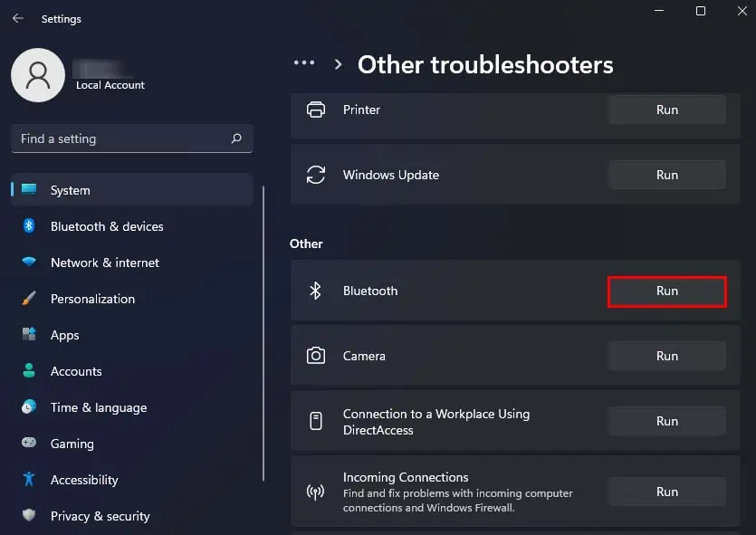The height and width of the screenshot is (535, 756).
Task: Click the Gaming controller icon in the sidebar
Action: [x=27, y=444]
